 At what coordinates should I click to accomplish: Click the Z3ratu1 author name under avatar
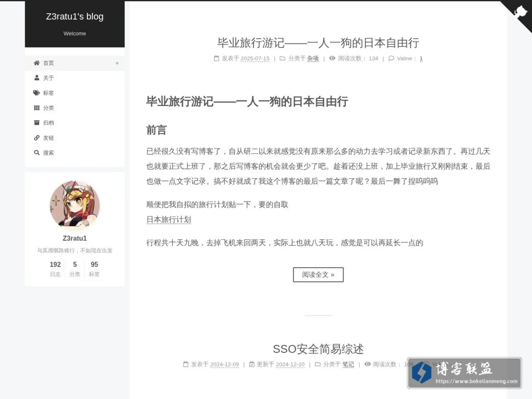[x=74, y=238]
